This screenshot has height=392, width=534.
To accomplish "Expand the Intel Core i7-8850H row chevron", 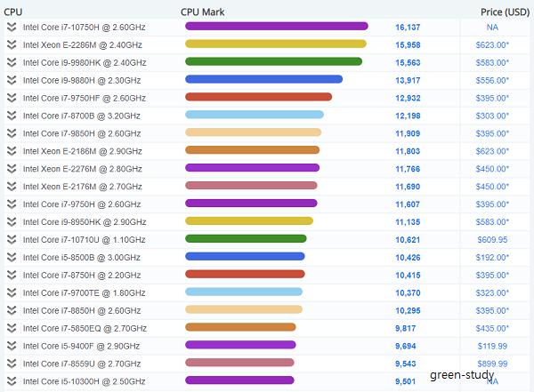I will (12, 311).
